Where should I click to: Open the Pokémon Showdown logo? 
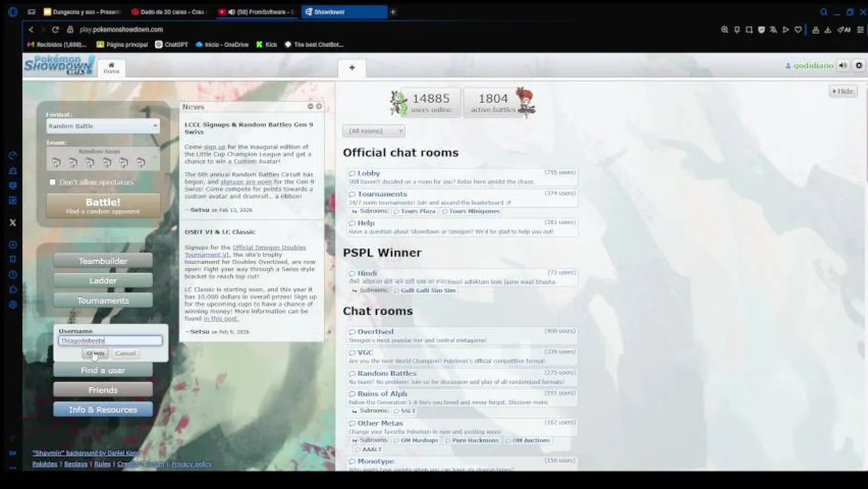tap(60, 65)
